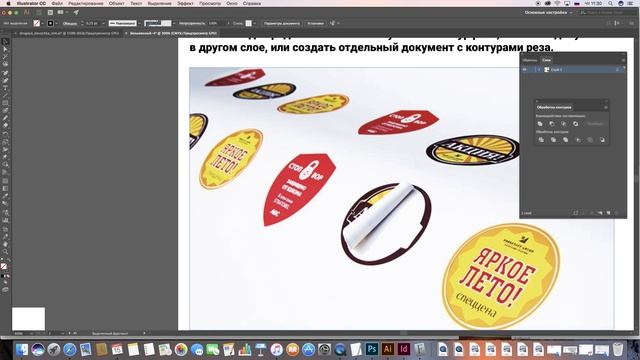Open Основные настройки workspace switcher

point(548,13)
